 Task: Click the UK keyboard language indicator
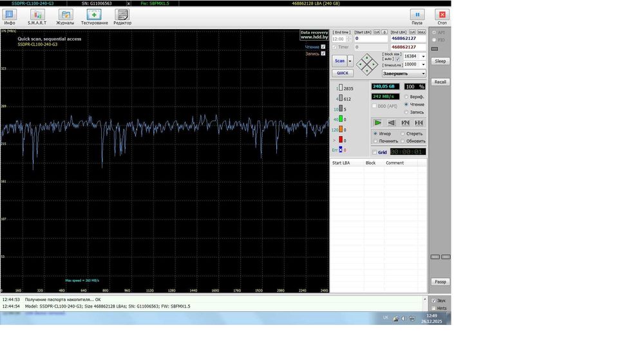[x=385, y=317]
